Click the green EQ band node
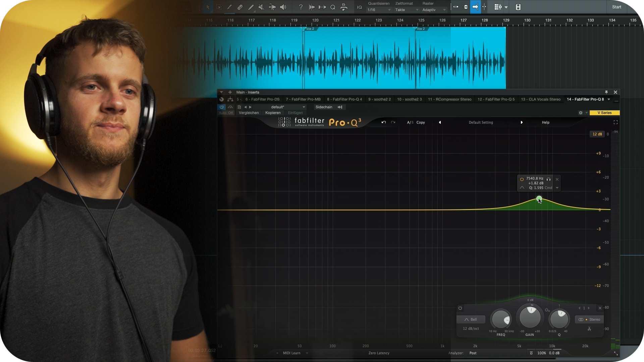Image resolution: width=644 pixels, height=362 pixels. tap(539, 199)
